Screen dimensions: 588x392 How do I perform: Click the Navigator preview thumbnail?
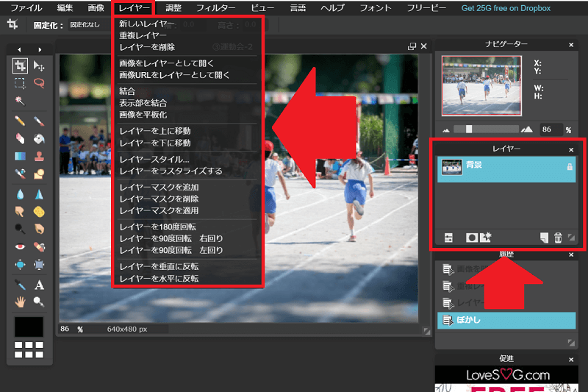point(481,85)
